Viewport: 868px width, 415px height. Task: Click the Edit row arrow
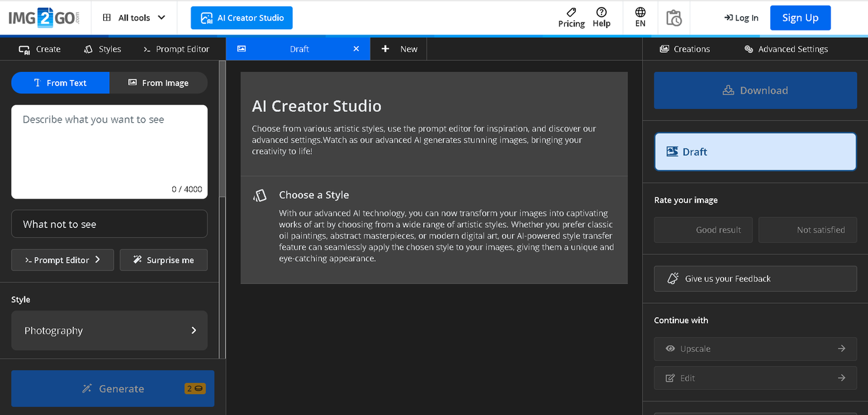[842, 378]
